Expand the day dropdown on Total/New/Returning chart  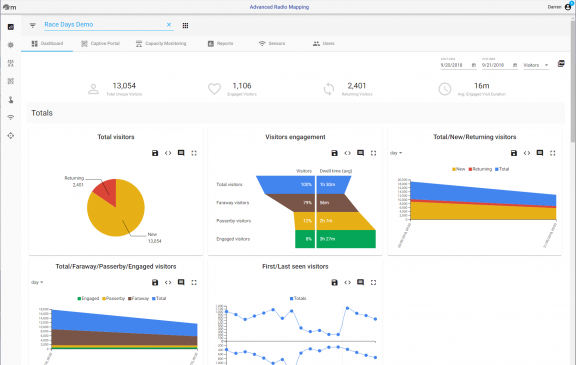(396, 153)
